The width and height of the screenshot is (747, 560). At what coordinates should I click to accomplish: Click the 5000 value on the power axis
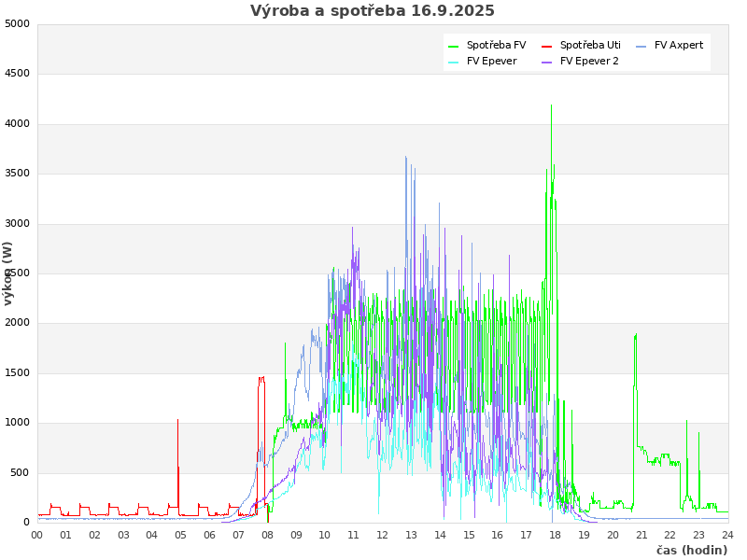click(x=17, y=24)
